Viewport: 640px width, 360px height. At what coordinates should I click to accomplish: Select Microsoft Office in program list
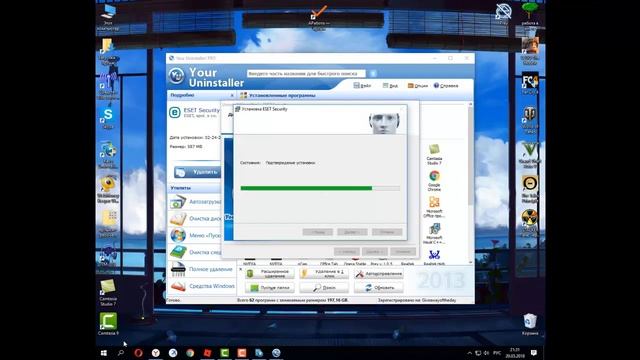434,207
